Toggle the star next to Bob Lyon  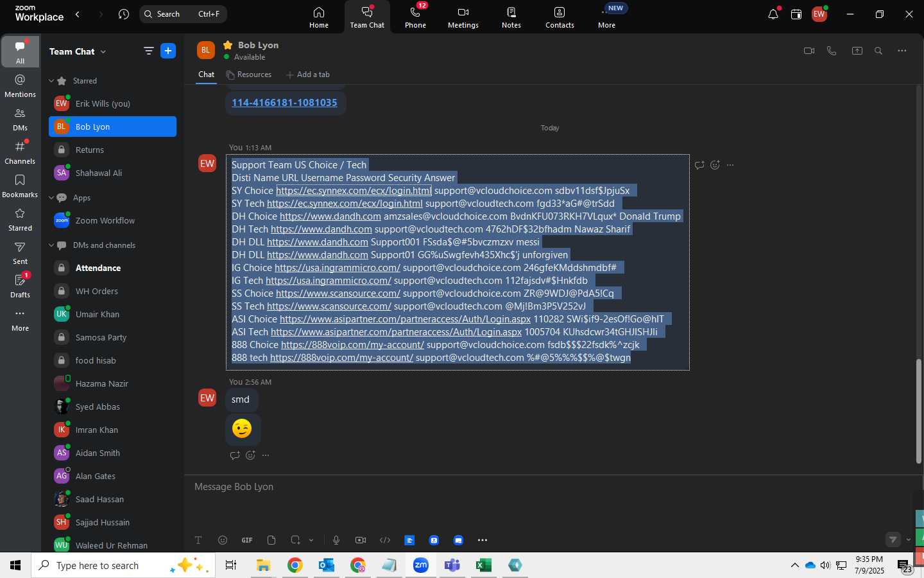(x=227, y=45)
